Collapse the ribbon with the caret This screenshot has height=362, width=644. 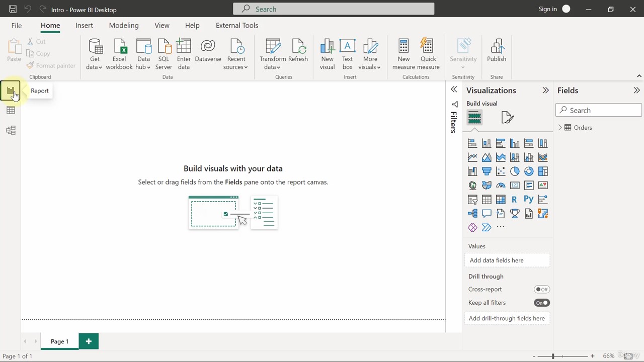(639, 76)
